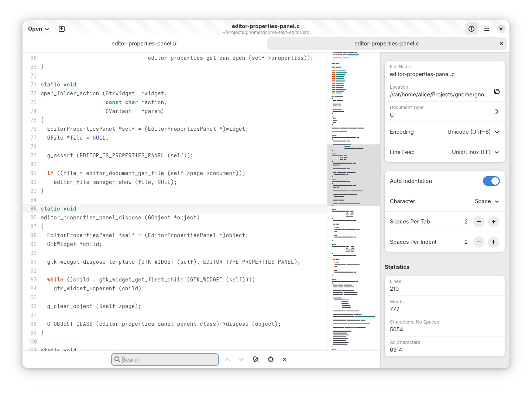This screenshot has height=393, width=532.
Task: Jump to next search match arrow
Action: 241,359
